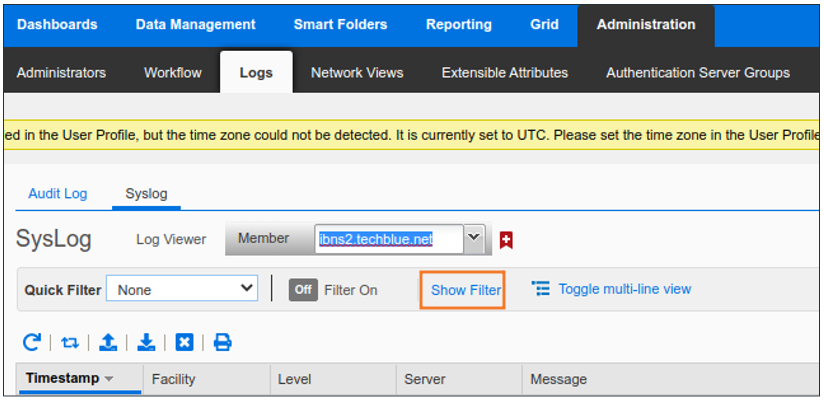Click the Toggle multi-line view link
The height and width of the screenshot is (401, 824).
(x=624, y=289)
